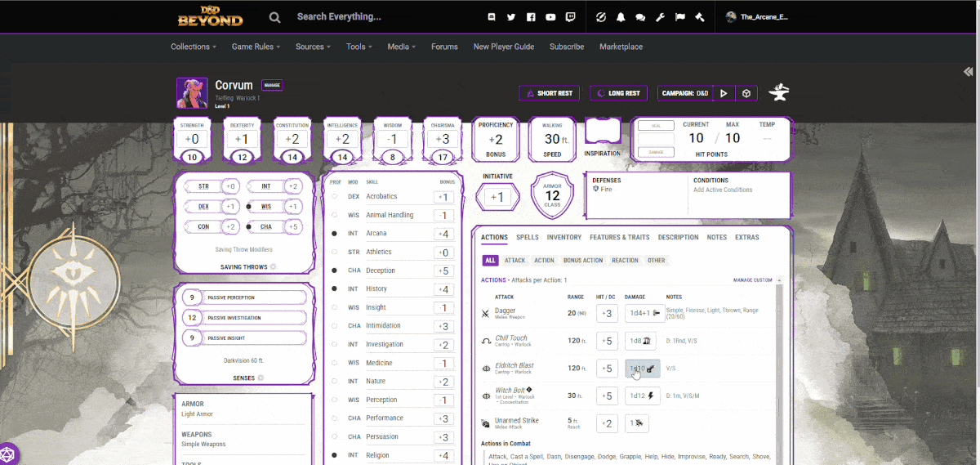Toggle the Inspiration box

(604, 132)
